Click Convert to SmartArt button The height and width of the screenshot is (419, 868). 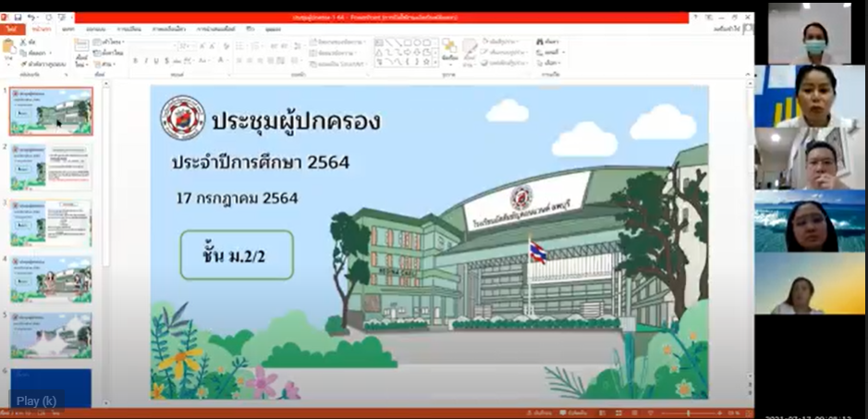(340, 65)
